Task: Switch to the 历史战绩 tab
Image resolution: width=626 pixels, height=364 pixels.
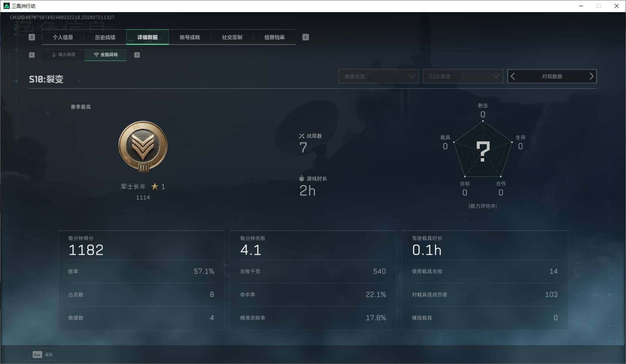Action: click(105, 37)
